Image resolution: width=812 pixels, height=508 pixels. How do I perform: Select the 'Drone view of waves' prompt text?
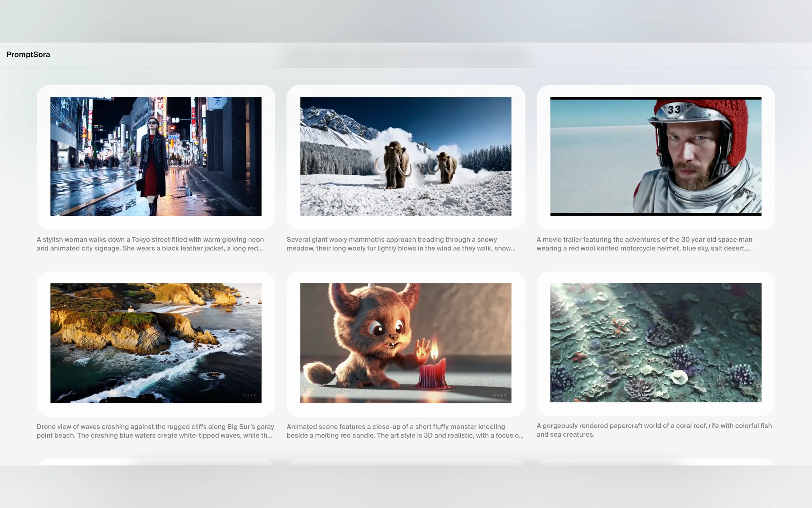tap(155, 431)
